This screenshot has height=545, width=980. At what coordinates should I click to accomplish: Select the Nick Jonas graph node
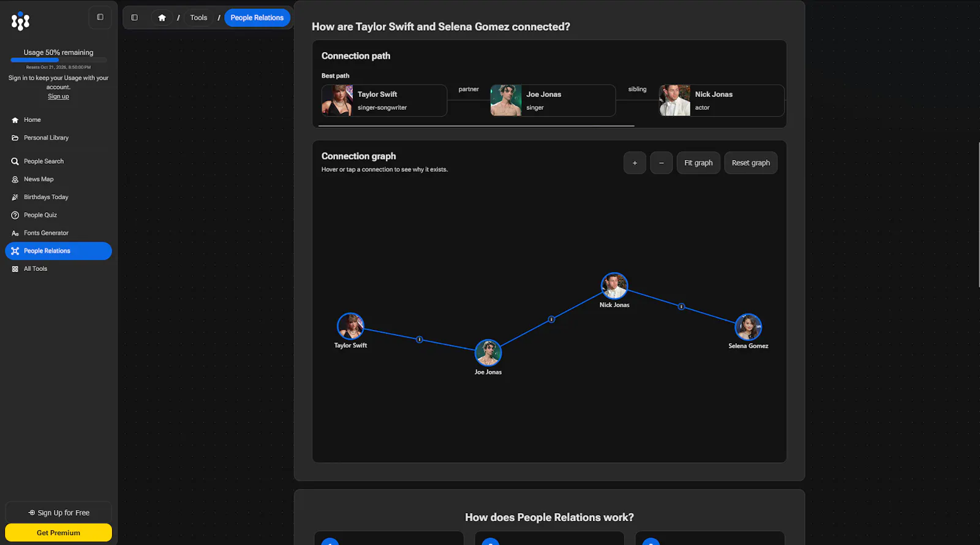(x=614, y=286)
